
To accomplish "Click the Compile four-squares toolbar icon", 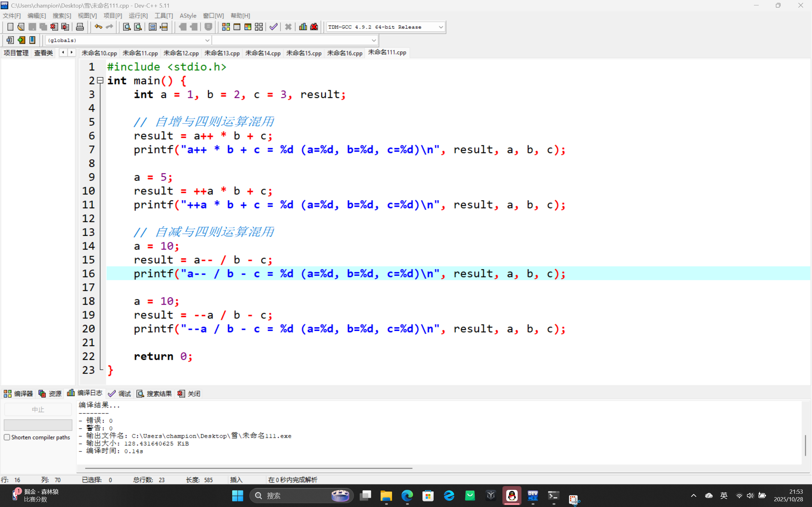I will (226, 27).
